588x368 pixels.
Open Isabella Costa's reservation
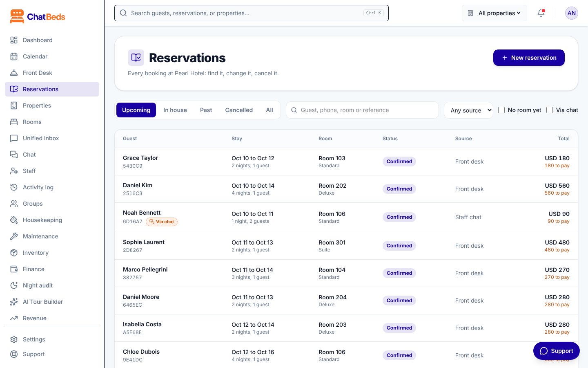[x=346, y=328]
